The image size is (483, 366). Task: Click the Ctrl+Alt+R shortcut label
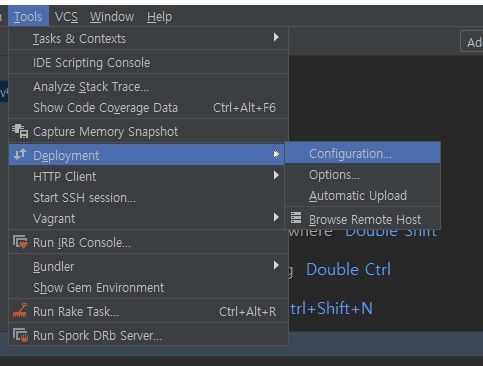[247, 312]
